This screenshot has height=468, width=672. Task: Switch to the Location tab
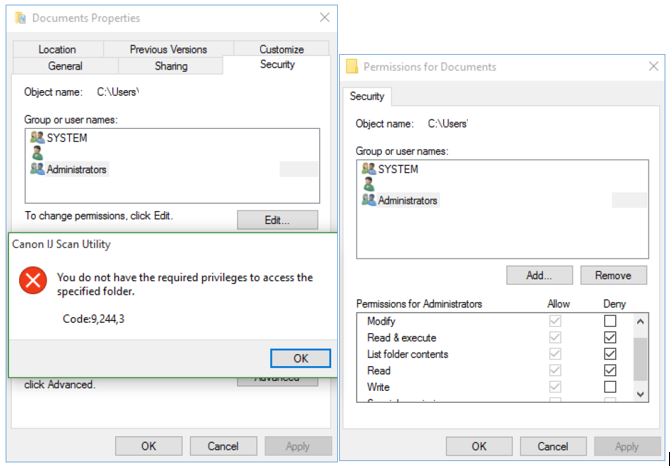coord(57,49)
